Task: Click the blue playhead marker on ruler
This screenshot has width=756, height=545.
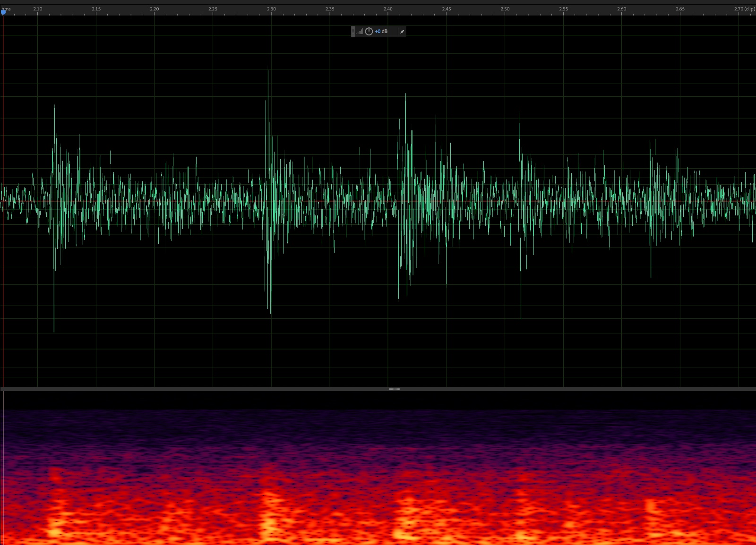Action: pos(3,13)
